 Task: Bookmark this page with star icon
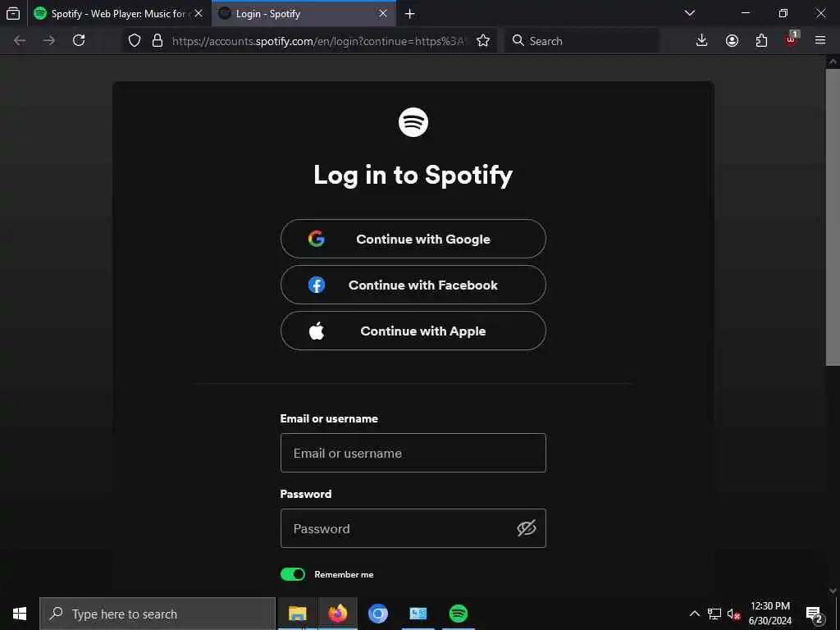482,41
